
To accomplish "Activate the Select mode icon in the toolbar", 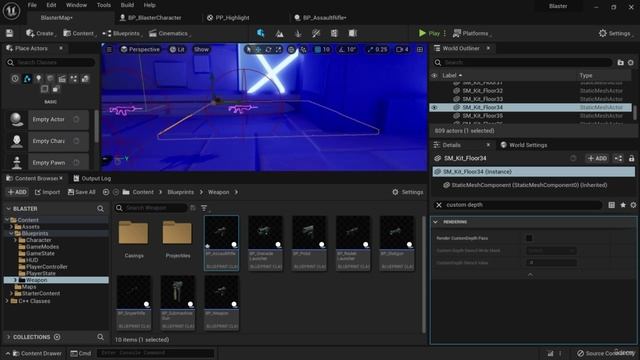I will point(260,33).
